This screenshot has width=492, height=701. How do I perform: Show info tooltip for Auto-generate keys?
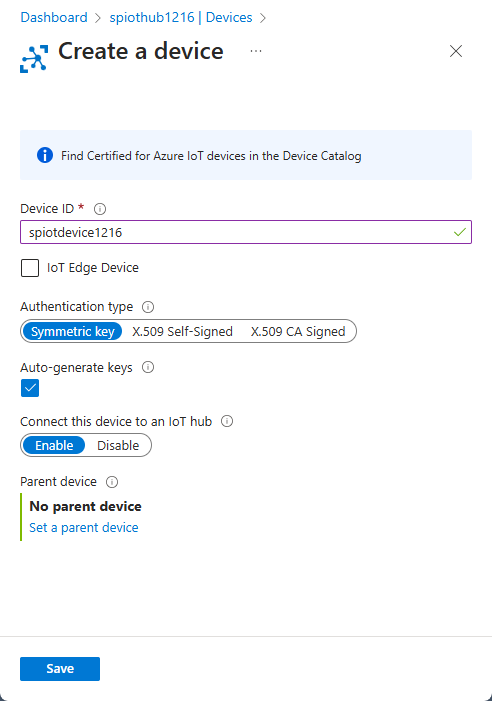tap(148, 367)
